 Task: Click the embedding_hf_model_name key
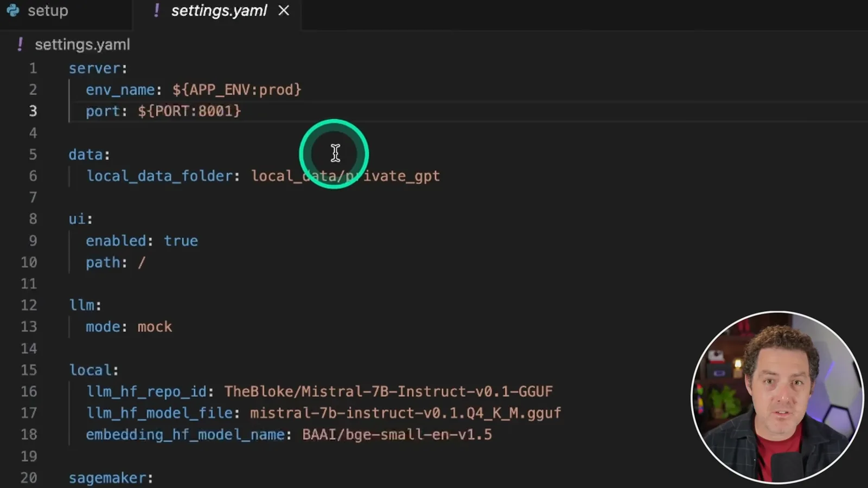(185, 435)
